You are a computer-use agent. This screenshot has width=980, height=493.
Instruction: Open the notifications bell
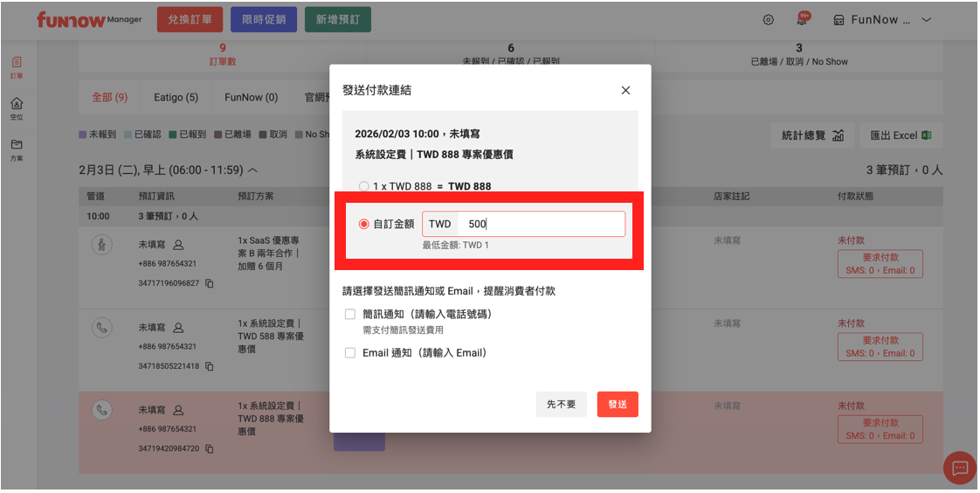(802, 19)
